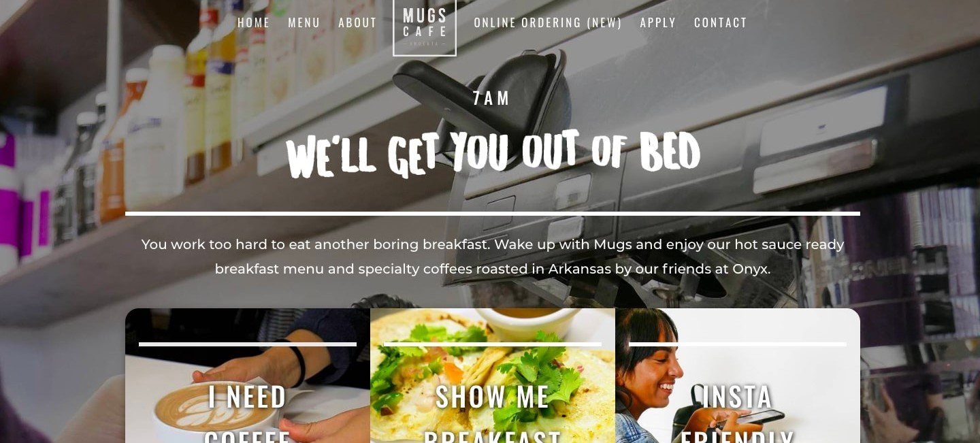Open the Menu navigation link
980x443 pixels.
tap(304, 22)
